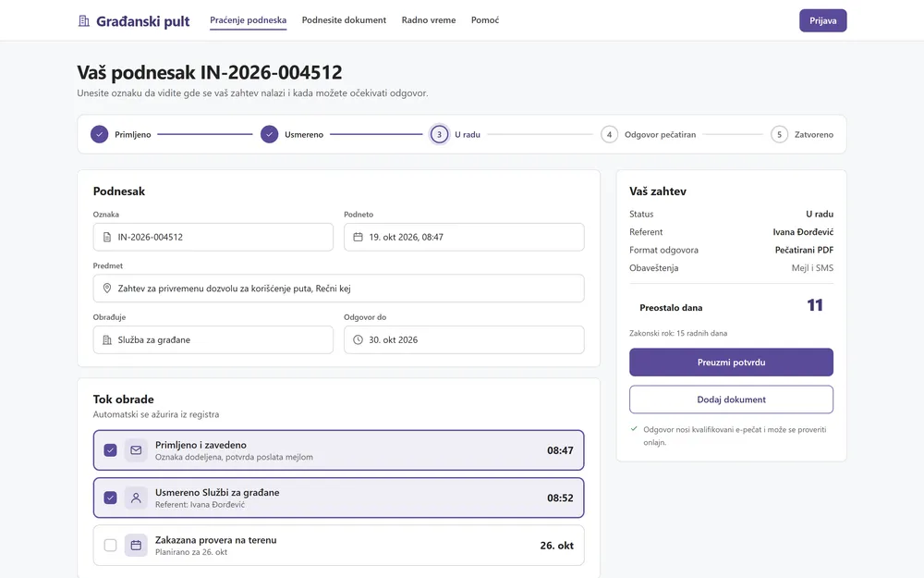Click the envelope icon beside Primljeno i zavedeno
This screenshot has height=578, width=924.
pos(136,450)
